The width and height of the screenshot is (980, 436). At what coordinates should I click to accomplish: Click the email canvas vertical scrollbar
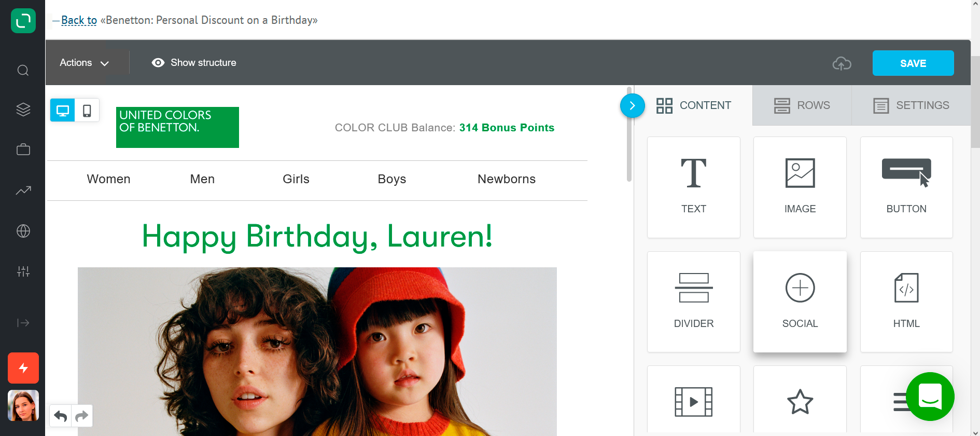tap(629, 135)
